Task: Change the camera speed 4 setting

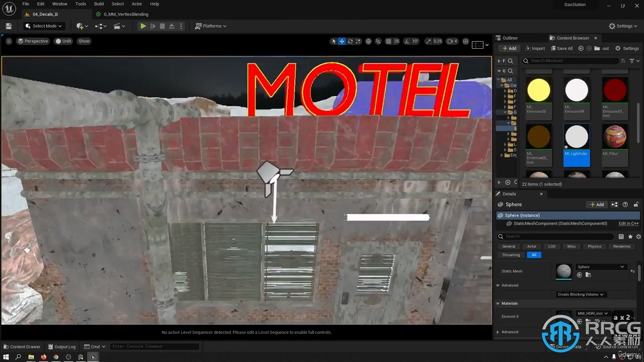Action: point(452,41)
